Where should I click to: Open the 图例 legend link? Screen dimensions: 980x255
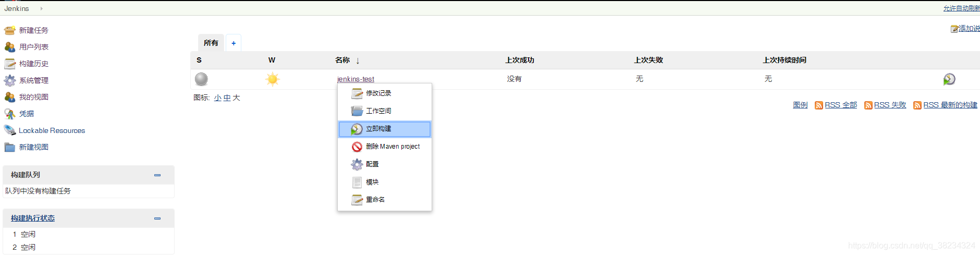[800, 105]
